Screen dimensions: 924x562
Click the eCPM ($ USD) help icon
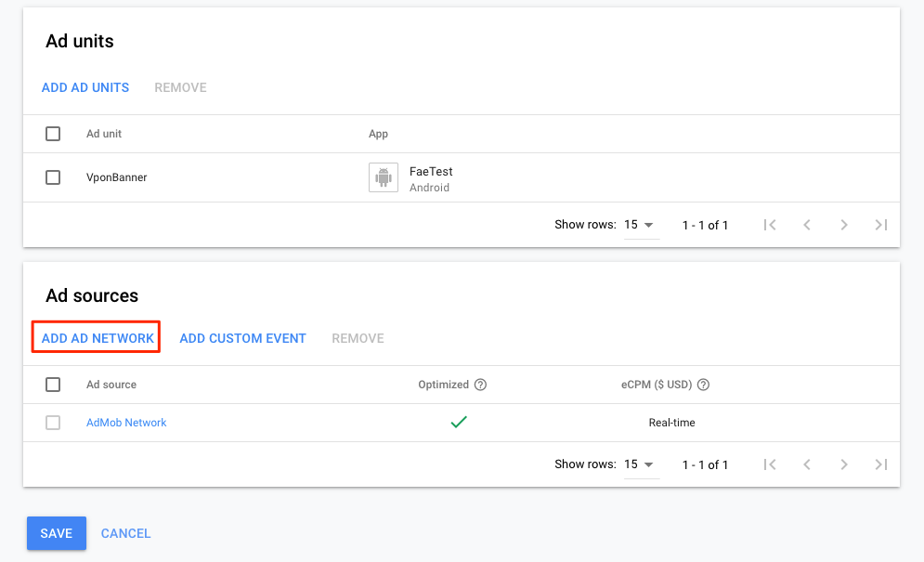pos(703,385)
